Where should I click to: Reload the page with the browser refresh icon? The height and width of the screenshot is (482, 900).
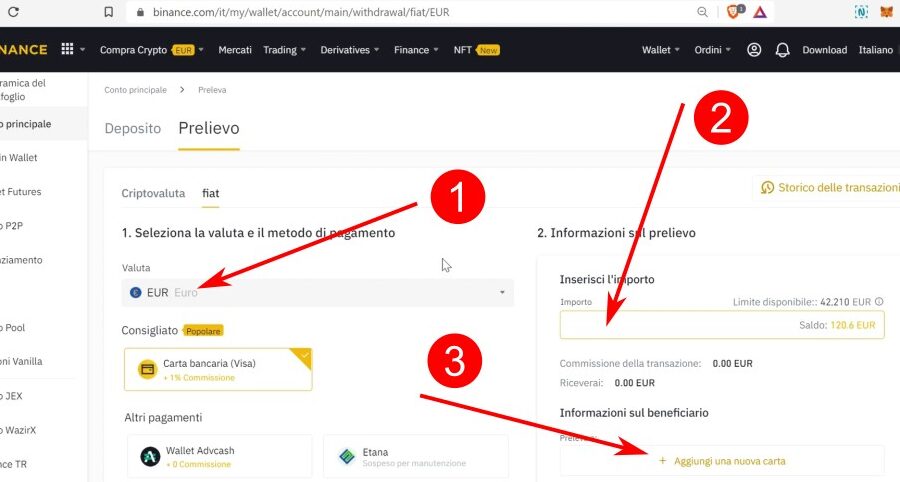pyautogui.click(x=13, y=11)
